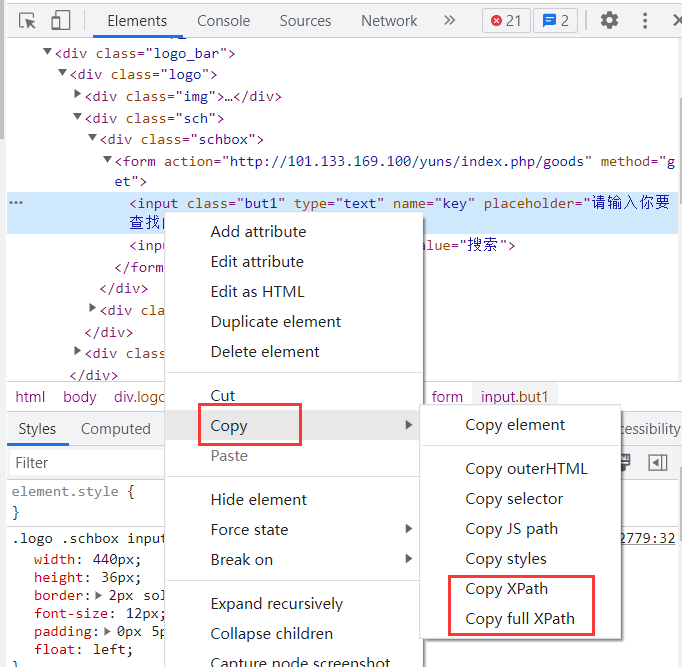Switch to the Sources tab
This screenshot has width=682, height=667.
[x=305, y=20]
